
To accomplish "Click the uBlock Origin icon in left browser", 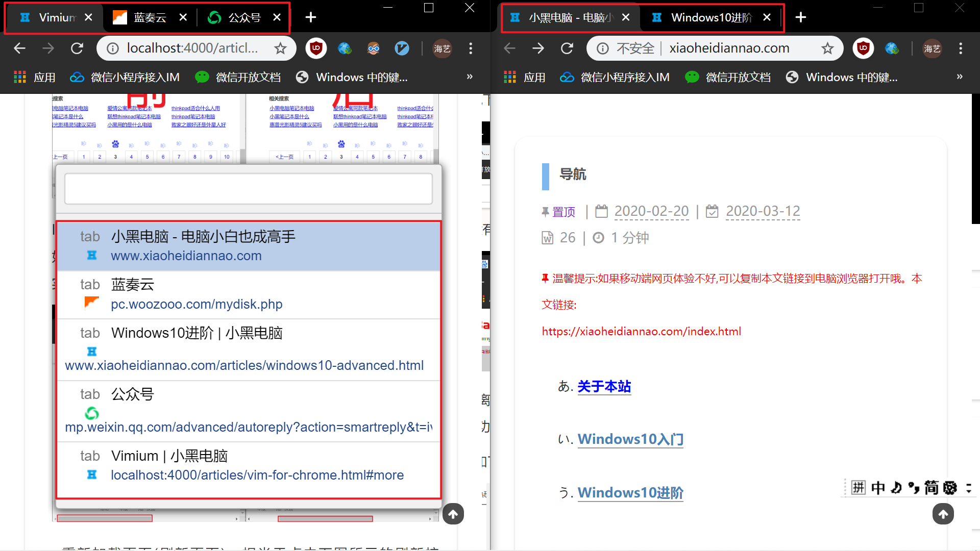I will [x=316, y=48].
